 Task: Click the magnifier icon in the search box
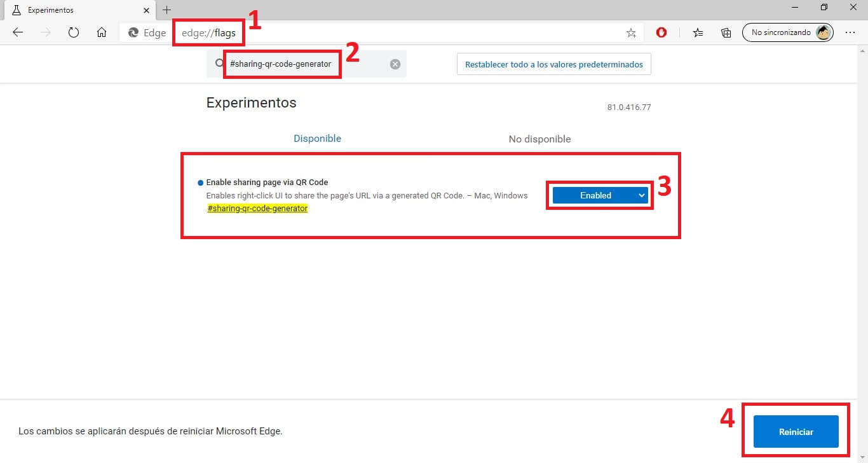tap(219, 64)
